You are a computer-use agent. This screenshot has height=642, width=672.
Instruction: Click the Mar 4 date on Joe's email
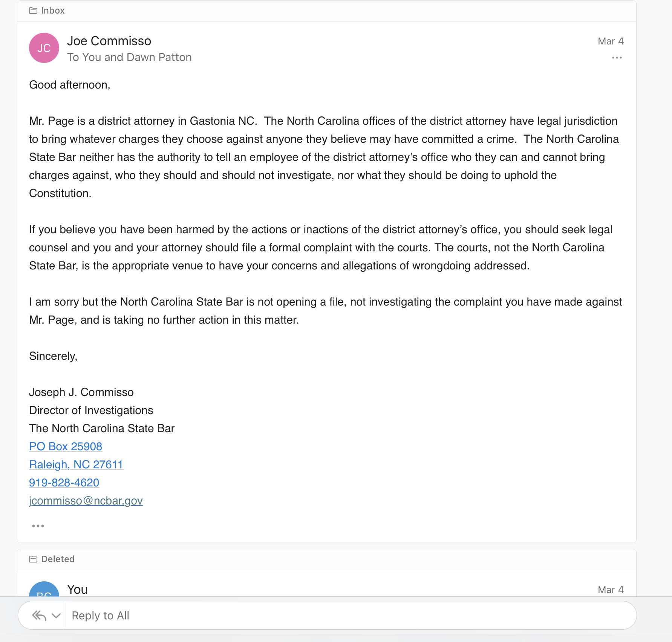point(611,41)
